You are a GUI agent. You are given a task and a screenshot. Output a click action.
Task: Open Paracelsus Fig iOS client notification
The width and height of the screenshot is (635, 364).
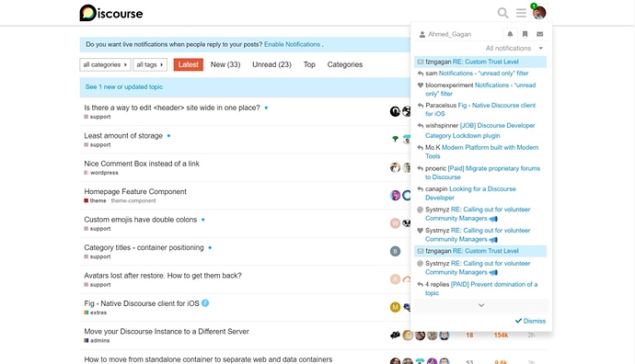tap(480, 109)
